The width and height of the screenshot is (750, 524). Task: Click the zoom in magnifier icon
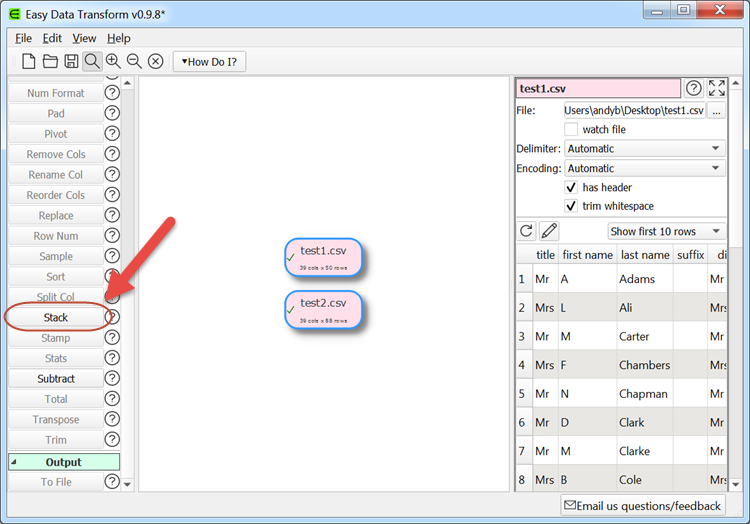113,61
